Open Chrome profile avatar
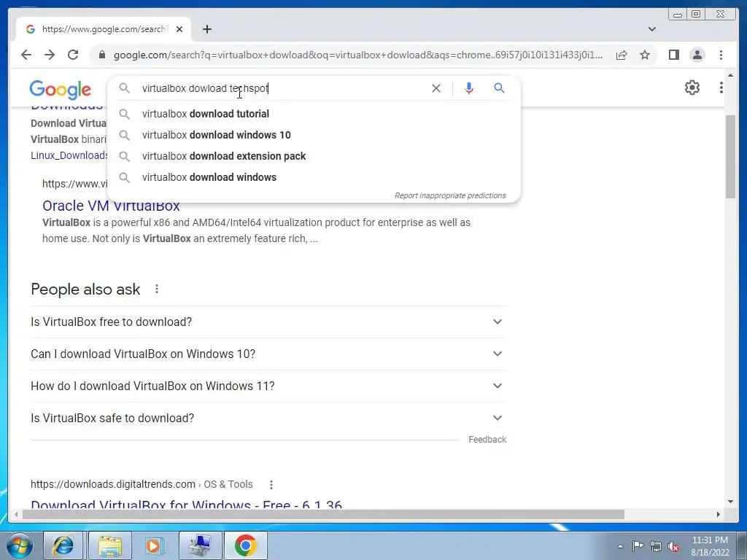The height and width of the screenshot is (560, 747). tap(697, 55)
